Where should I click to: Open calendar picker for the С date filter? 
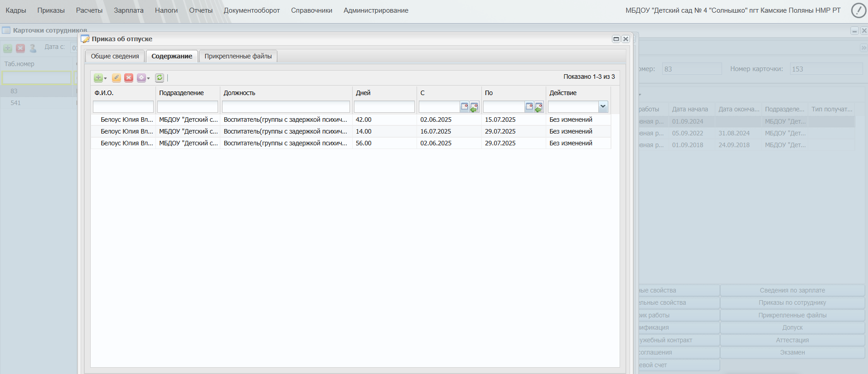465,107
